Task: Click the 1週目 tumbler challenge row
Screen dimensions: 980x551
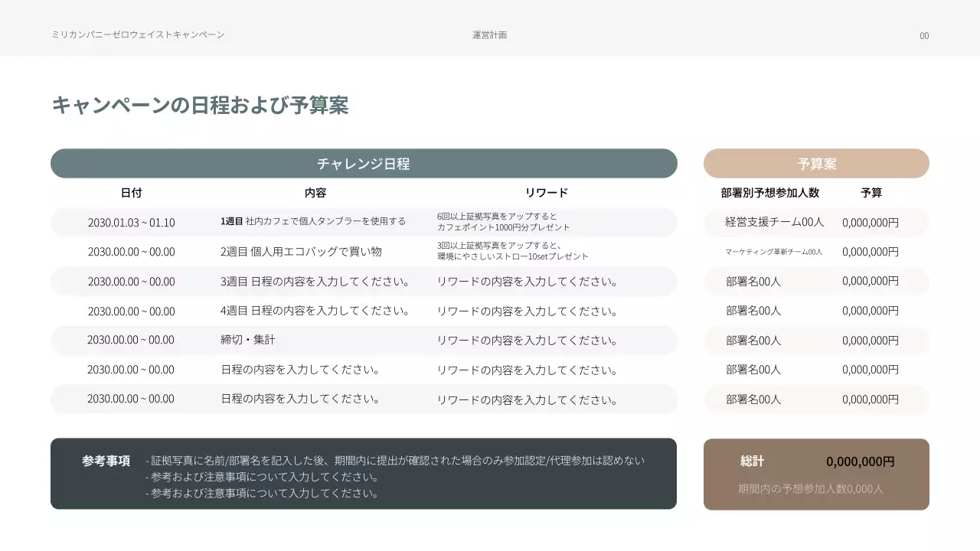Action: pyautogui.click(x=364, y=222)
